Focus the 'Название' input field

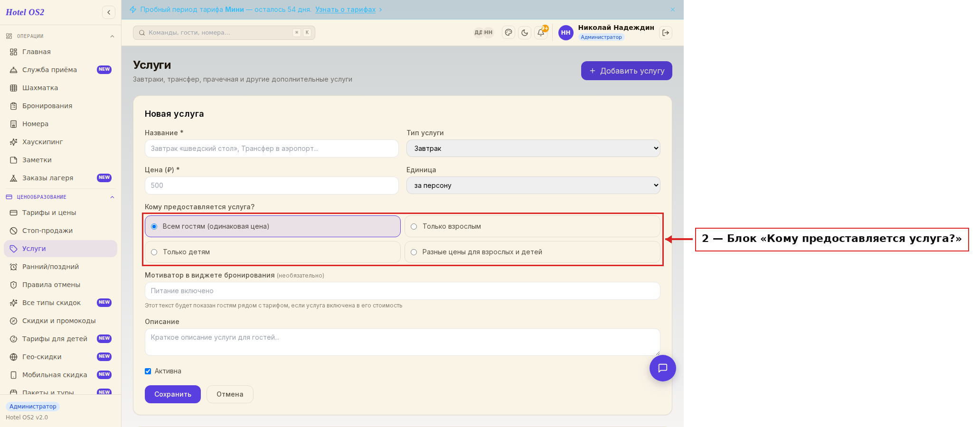(x=272, y=149)
